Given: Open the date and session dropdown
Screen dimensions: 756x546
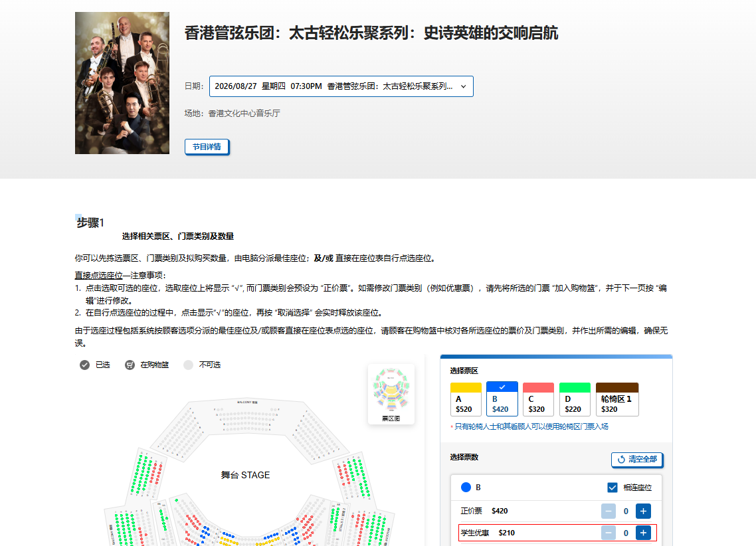Looking at the screenshot, I should tap(341, 86).
